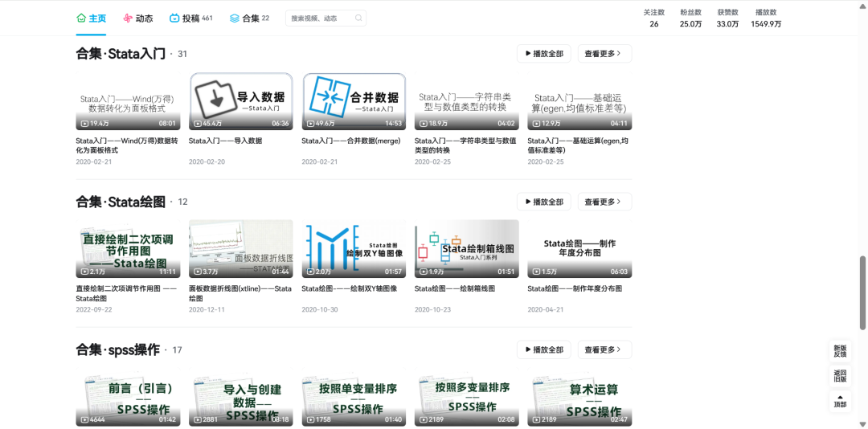Play all in Stata入门 collection

pyautogui.click(x=543, y=54)
